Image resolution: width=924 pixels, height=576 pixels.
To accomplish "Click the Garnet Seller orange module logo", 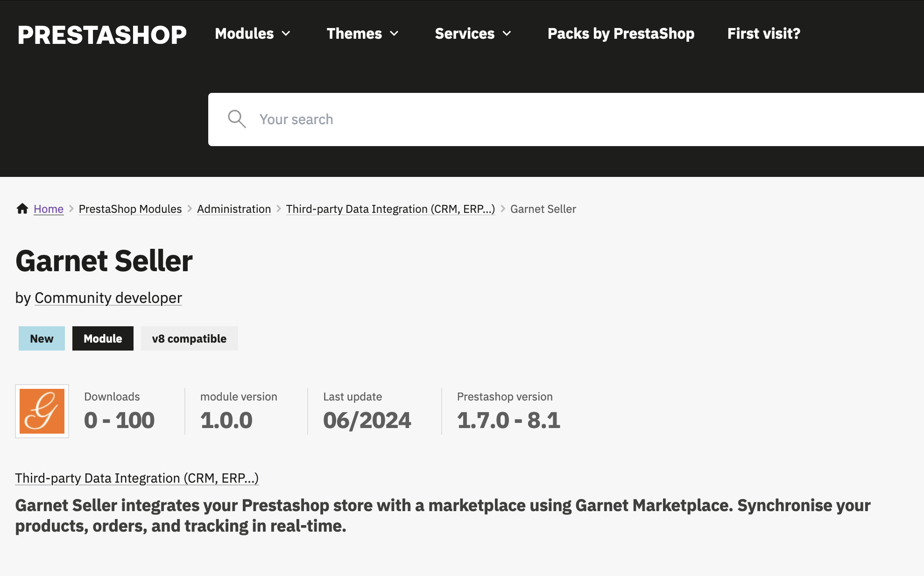I will click(42, 411).
